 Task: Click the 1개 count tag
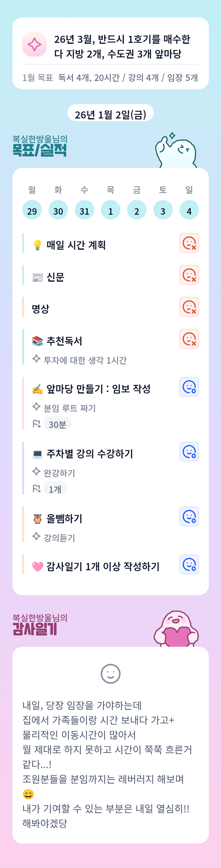tap(55, 489)
